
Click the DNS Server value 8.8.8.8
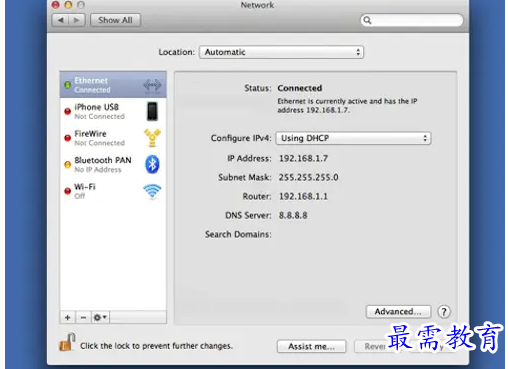click(x=293, y=215)
